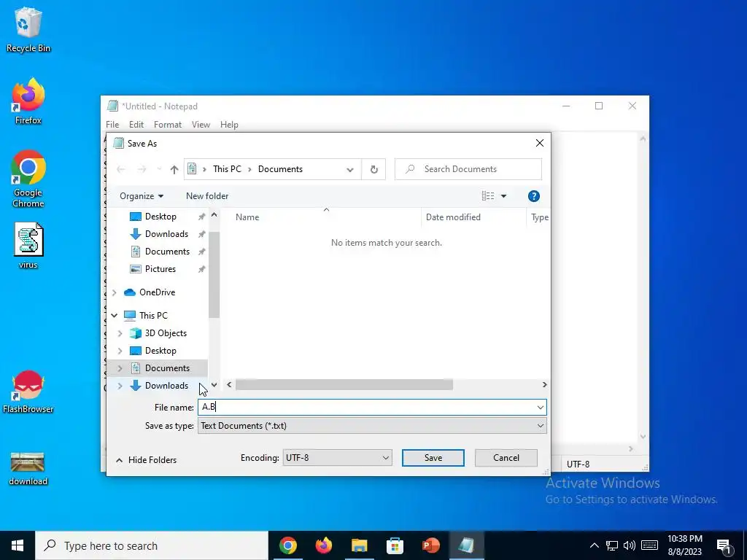The image size is (747, 560).
Task: Go up one folder level in Save As
Action: 174,169
